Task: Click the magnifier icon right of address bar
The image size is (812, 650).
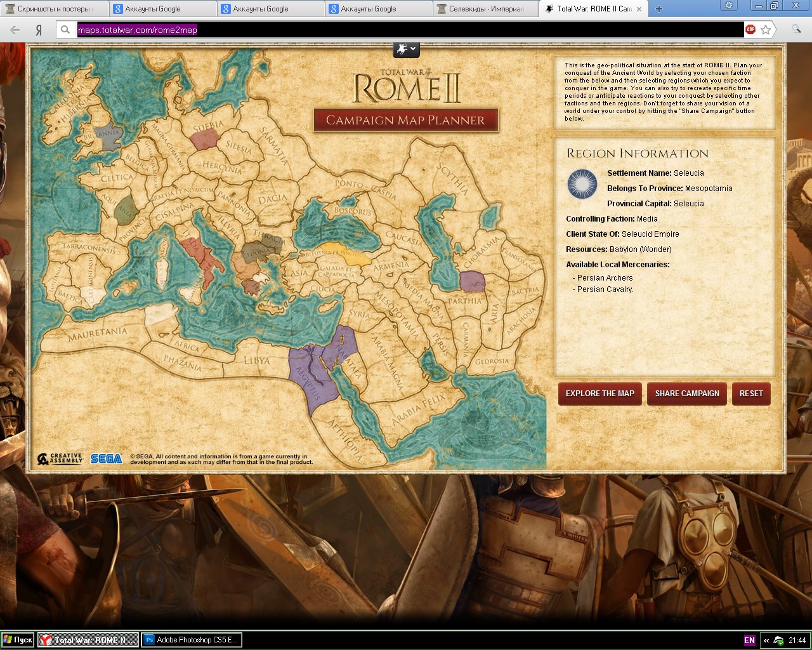Action: click(x=796, y=29)
